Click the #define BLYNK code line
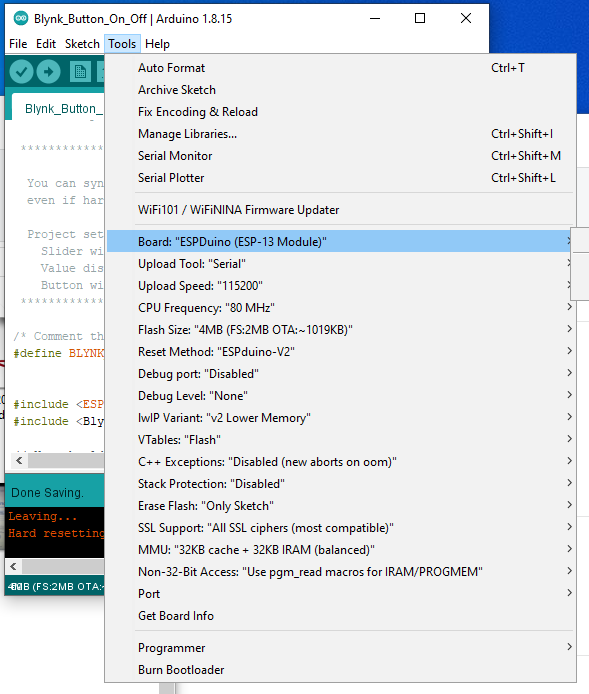This screenshot has height=694, width=589. pyautogui.click(x=59, y=353)
